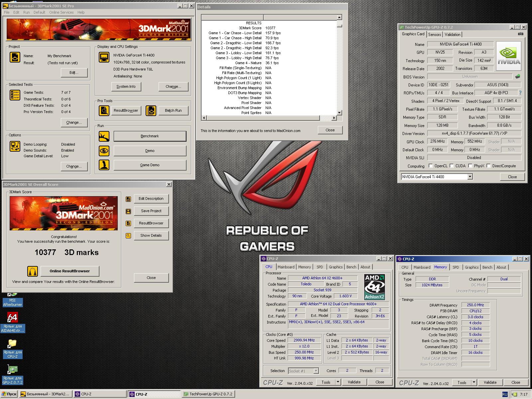
Task: Click the joystick icon next to Game Demo
Action: pos(104,165)
